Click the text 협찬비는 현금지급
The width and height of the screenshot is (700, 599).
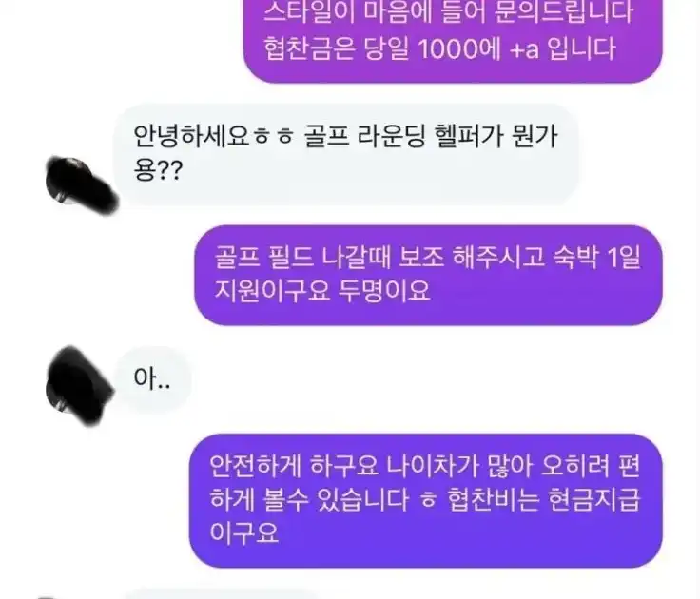pyautogui.click(x=544, y=499)
